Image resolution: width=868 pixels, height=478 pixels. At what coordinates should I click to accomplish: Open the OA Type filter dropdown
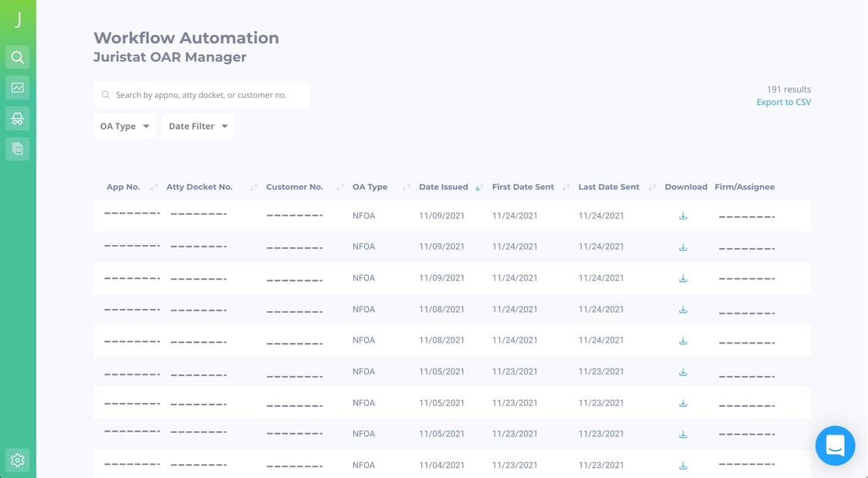pyautogui.click(x=124, y=126)
